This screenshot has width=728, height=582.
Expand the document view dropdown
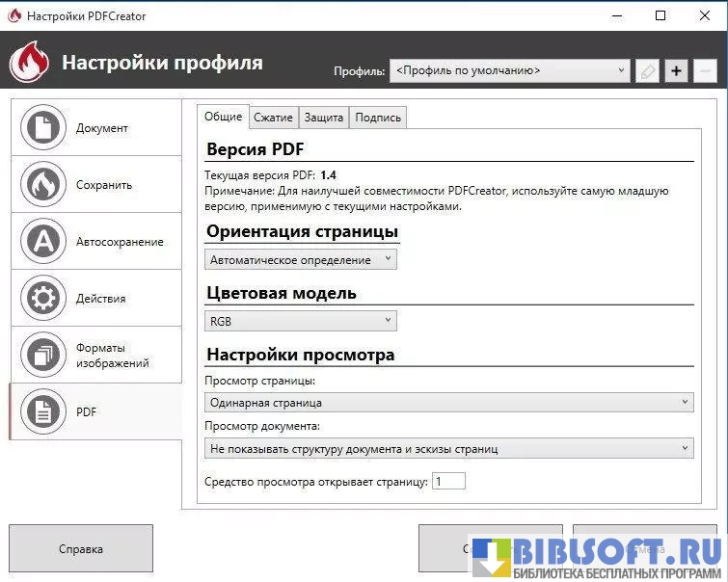pos(448,448)
